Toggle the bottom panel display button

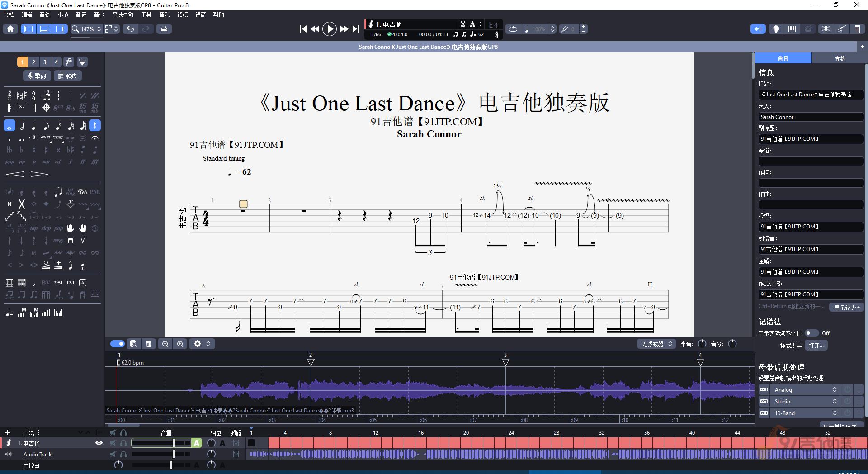click(44, 29)
